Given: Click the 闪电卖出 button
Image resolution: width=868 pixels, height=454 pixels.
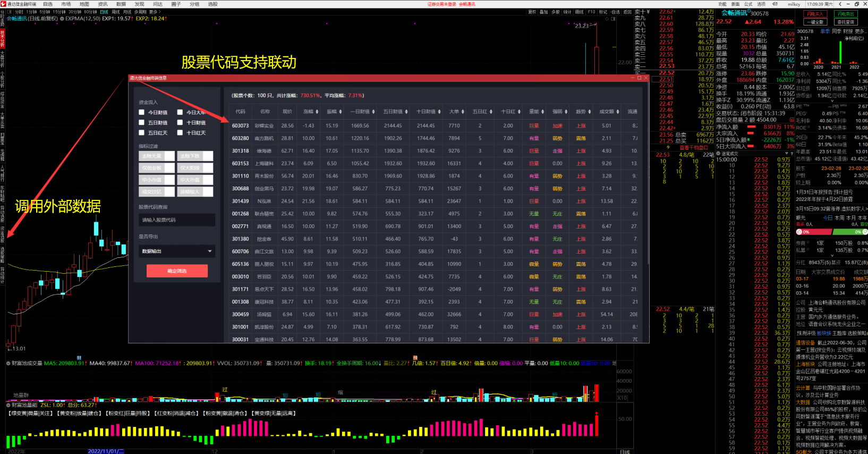Looking at the screenshot, I should pyautogui.click(x=846, y=14).
